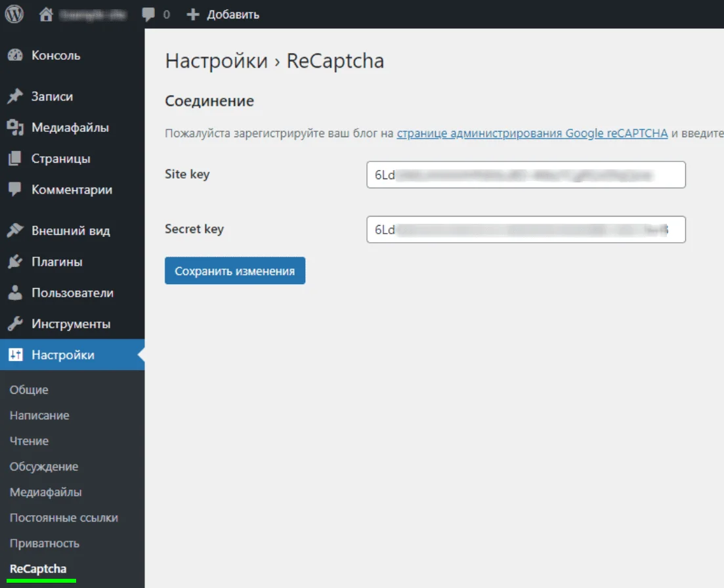Viewport: 724px width, 588px height.
Task: Select the Общие settings submenu
Action: (x=29, y=390)
